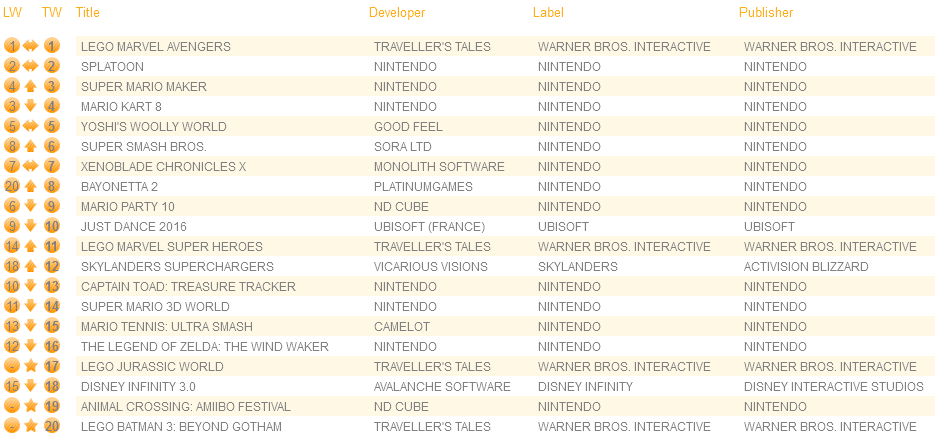Screen dimensions: 935x439
Task: Open the XENOBLADE CHRONICLES X entry
Action: click(163, 166)
